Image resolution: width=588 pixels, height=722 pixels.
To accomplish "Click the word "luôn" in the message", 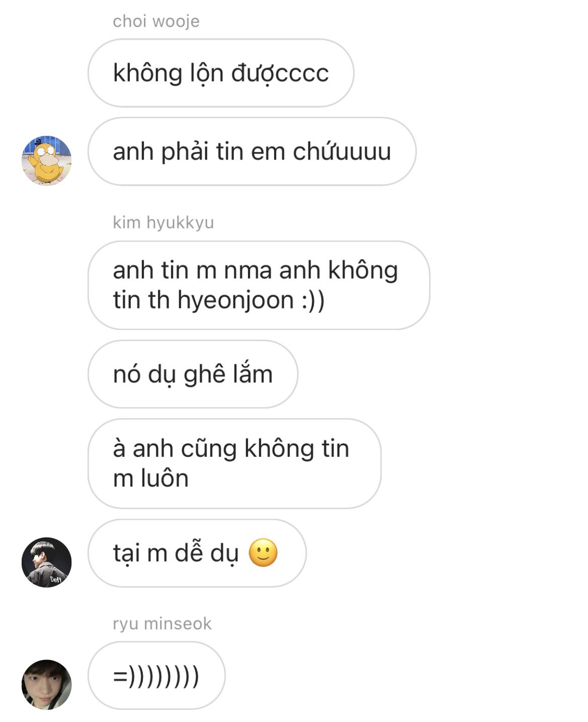I will (x=165, y=478).
